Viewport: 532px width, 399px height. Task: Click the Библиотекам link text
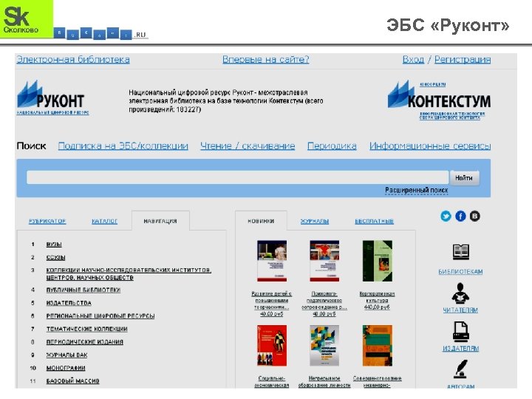click(x=460, y=272)
